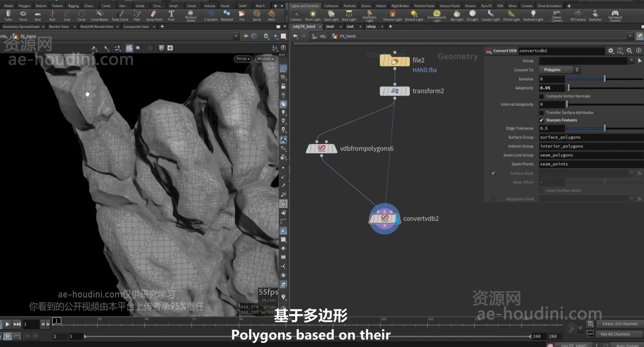
Task: Click the Spray Paint tool icon
Action: pos(154,14)
